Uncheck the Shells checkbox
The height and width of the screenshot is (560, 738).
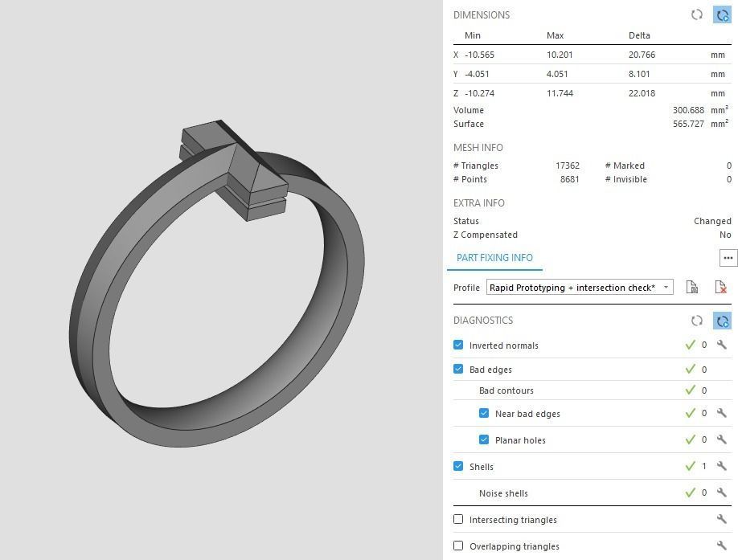[458, 466]
